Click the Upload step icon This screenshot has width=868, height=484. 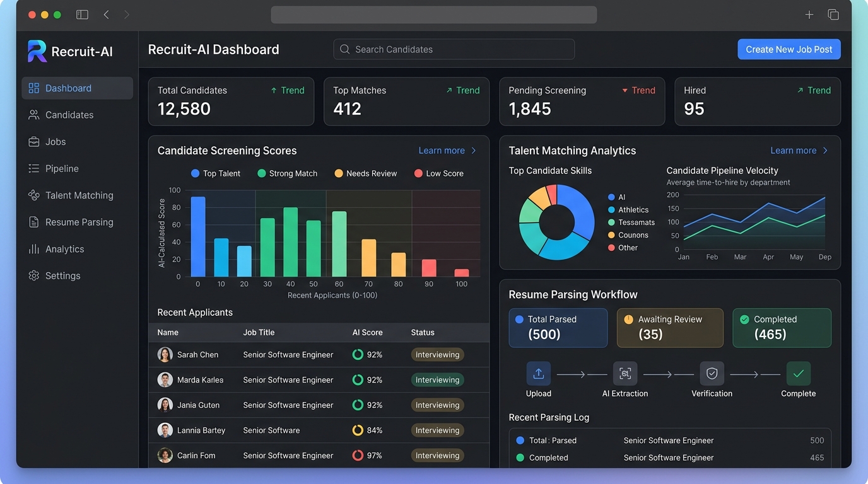(x=538, y=374)
